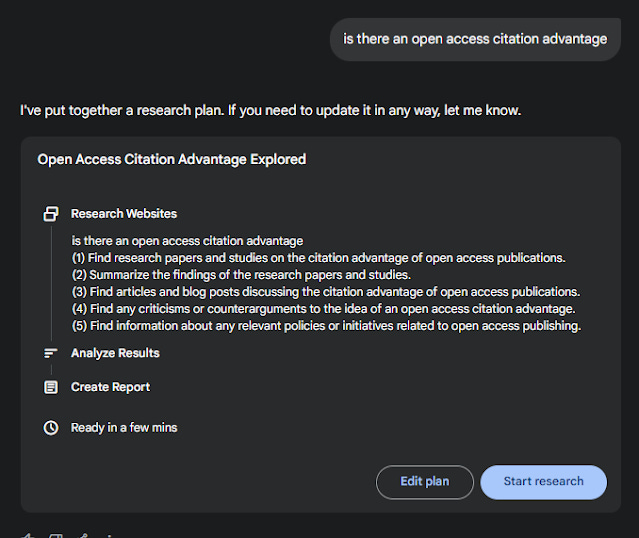639x538 pixels.
Task: Click the Analyze Results step label
Action: pos(115,353)
